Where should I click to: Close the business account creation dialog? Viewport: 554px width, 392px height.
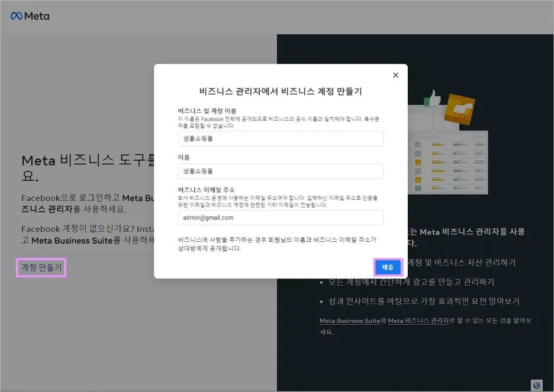click(x=395, y=75)
